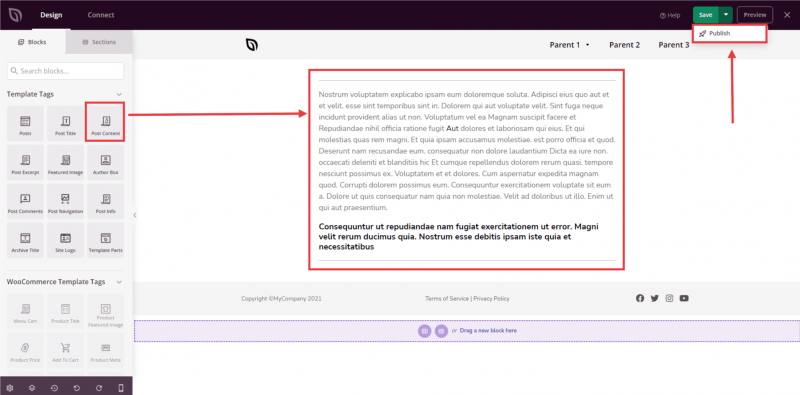Open the Parent 2 menu item
The image size is (800, 395).
click(624, 45)
